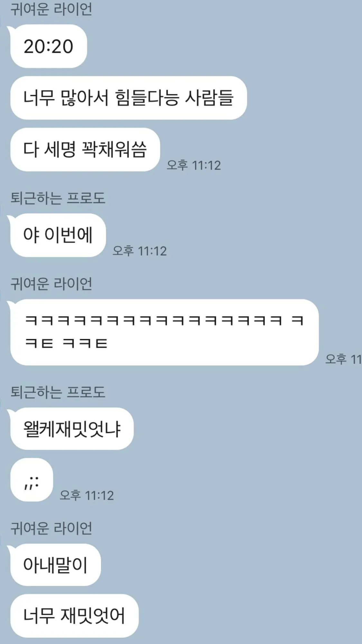This screenshot has height=644, width=362.
Task: Select the long 'ㅋㅋㅋ' laughing message
Action: [x=164, y=332]
